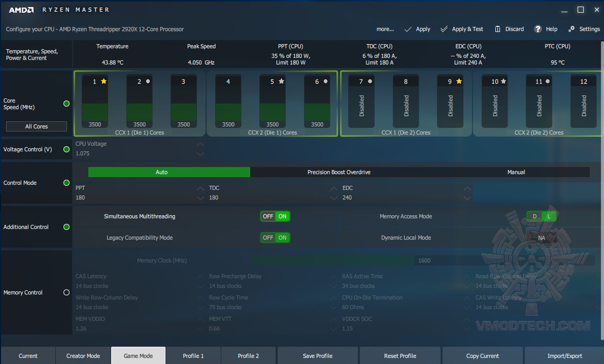Image resolution: width=604 pixels, height=364 pixels.
Task: Click the Apply checkmark icon
Action: pos(408,29)
